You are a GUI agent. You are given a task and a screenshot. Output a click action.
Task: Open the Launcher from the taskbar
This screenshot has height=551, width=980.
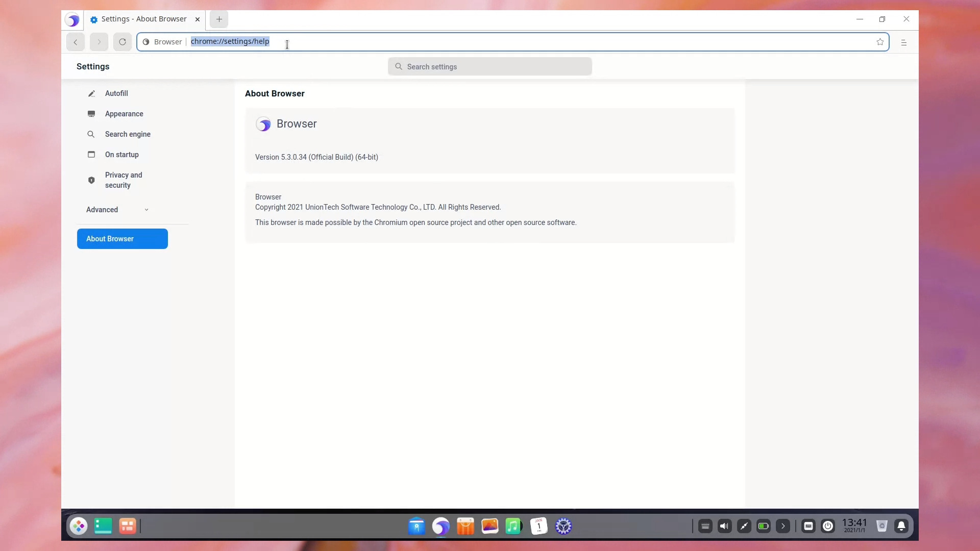[x=79, y=526]
